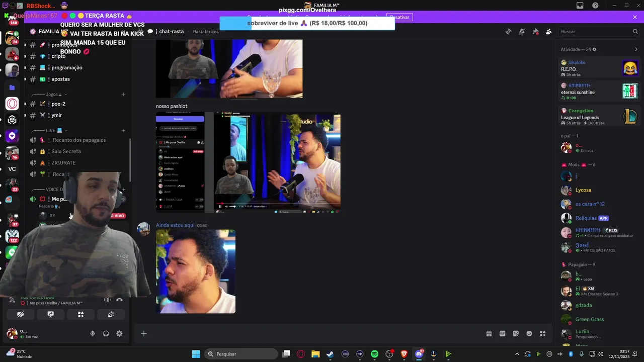Screen dimensions: 644x362
Task: Open the poe-2 channel
Action: [x=78, y=104]
